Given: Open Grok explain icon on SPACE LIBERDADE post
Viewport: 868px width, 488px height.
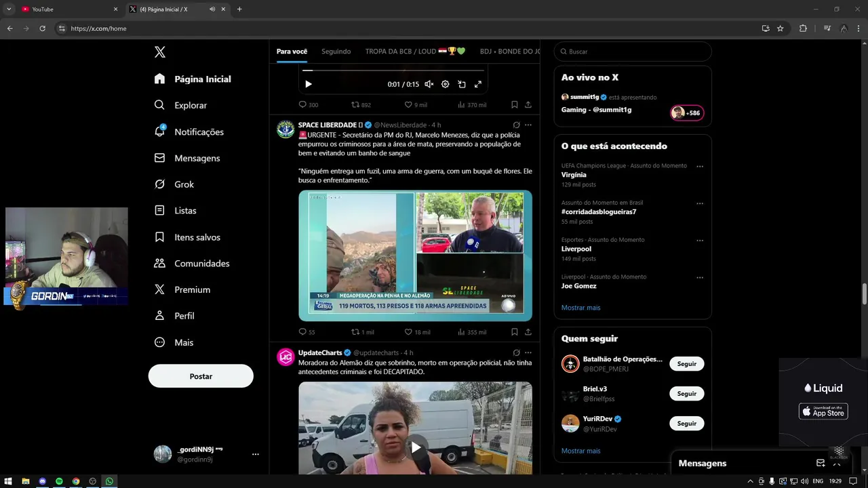Looking at the screenshot, I should [x=517, y=125].
